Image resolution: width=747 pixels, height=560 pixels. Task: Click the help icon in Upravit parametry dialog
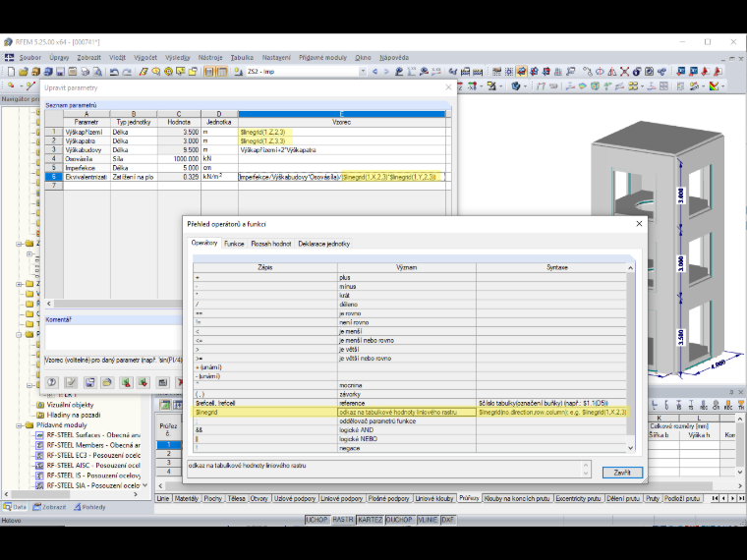click(52, 382)
